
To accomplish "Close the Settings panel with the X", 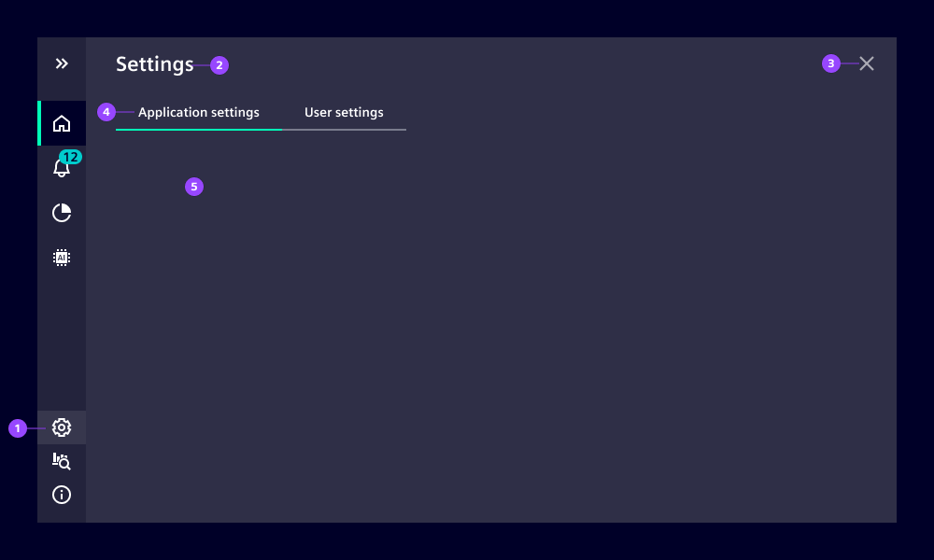I will point(867,63).
